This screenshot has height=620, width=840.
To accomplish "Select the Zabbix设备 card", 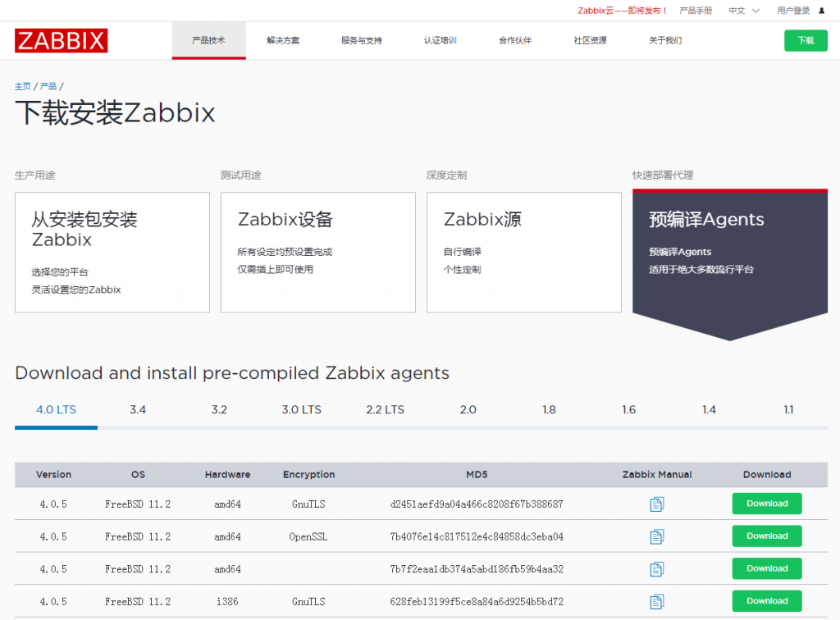I will [318, 252].
